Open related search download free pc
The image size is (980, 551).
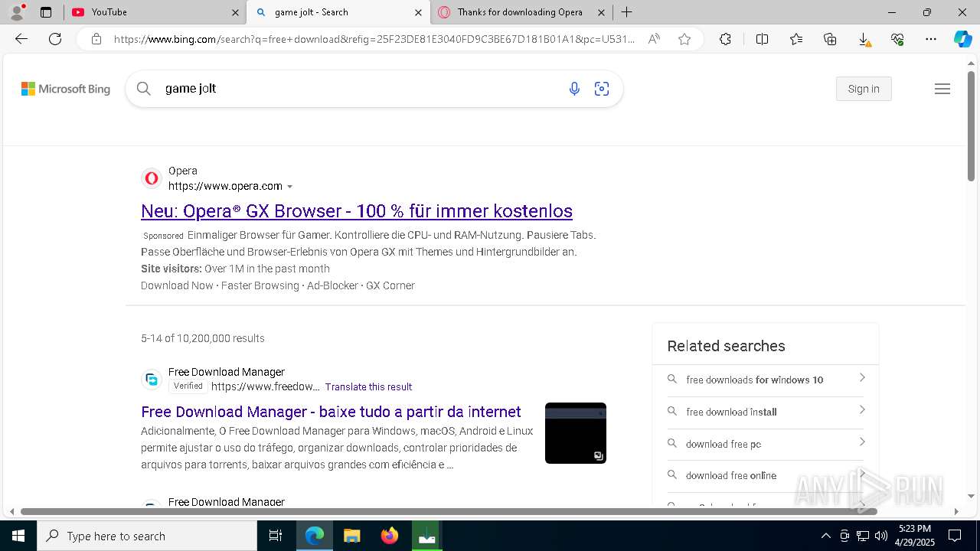[x=766, y=444]
